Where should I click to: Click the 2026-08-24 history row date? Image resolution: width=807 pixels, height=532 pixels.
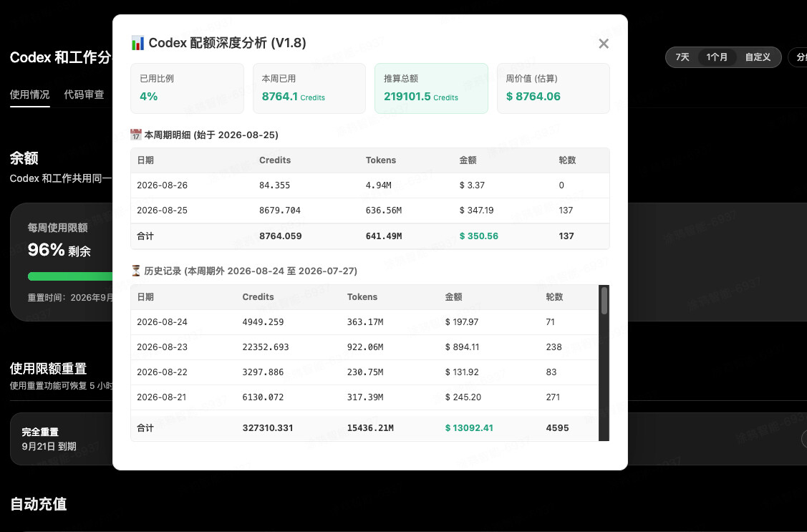pos(162,322)
